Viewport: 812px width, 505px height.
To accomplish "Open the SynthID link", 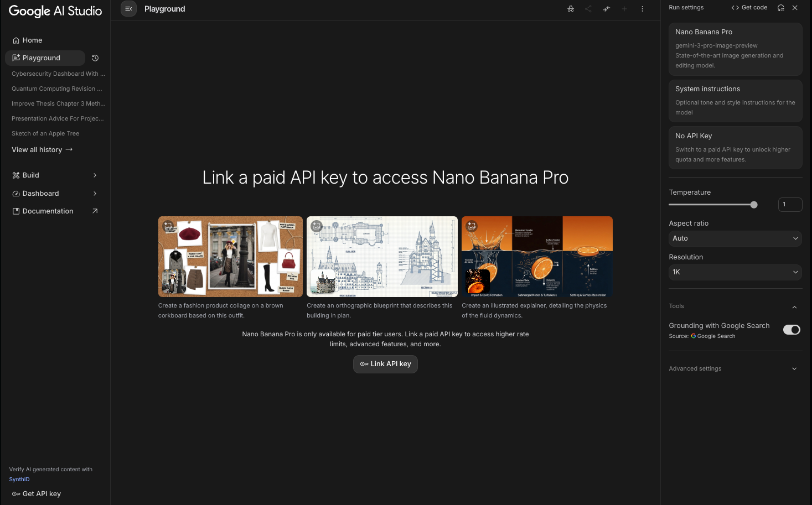I will (x=19, y=480).
